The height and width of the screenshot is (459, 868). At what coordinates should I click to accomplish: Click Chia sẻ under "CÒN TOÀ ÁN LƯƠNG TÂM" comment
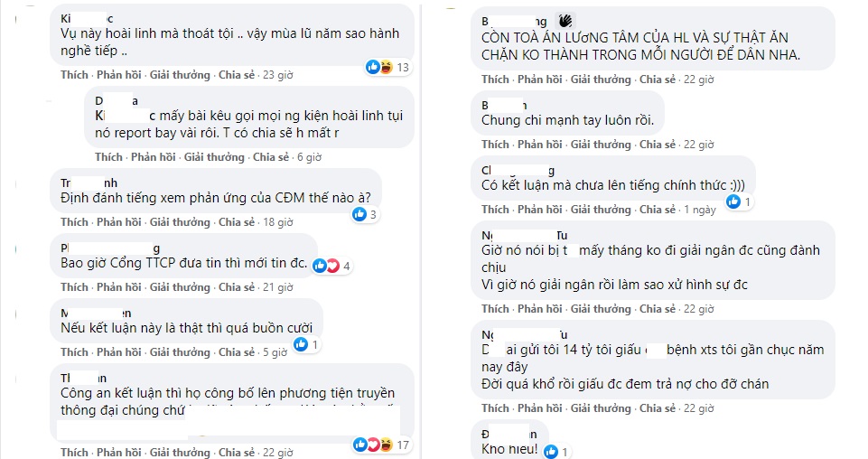pos(658,80)
